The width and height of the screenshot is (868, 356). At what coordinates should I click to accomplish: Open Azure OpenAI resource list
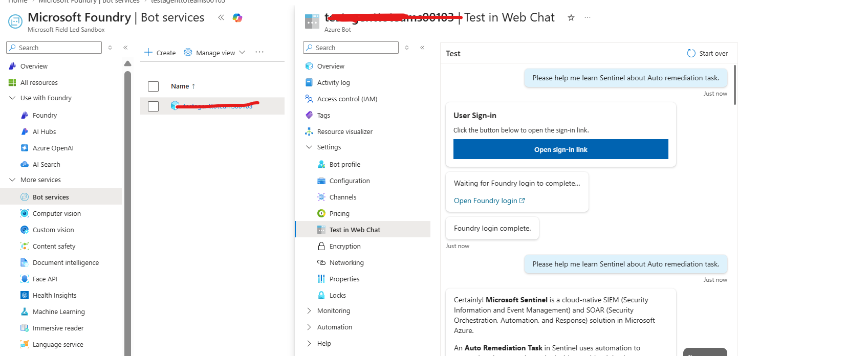(53, 148)
